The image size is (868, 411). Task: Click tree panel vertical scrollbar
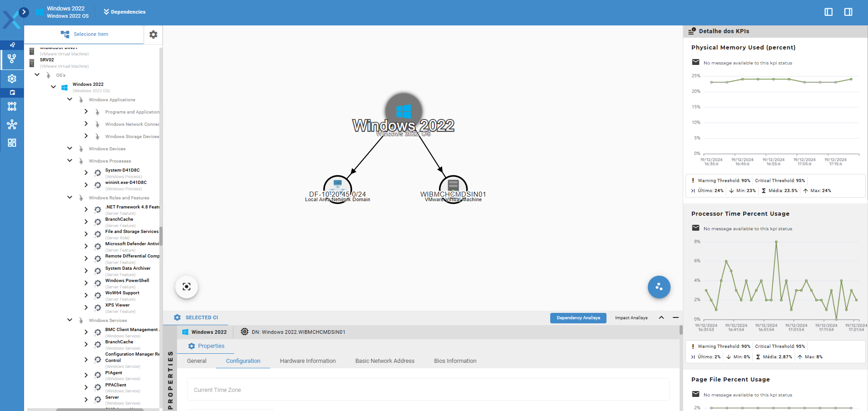(161, 236)
